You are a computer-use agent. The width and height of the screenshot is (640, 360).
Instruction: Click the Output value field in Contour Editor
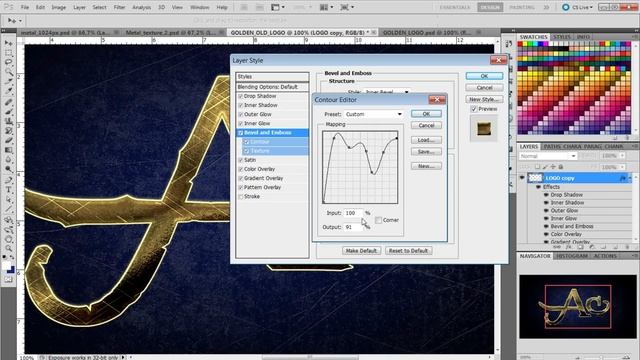pyautogui.click(x=353, y=227)
